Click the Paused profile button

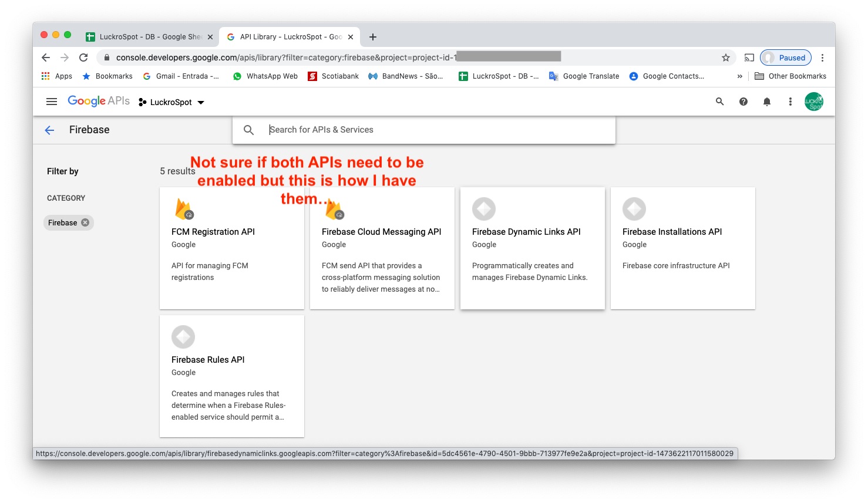tap(786, 58)
